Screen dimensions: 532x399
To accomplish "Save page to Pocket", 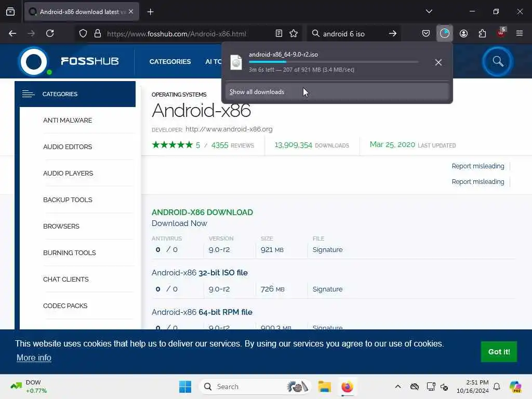I will pos(426,33).
